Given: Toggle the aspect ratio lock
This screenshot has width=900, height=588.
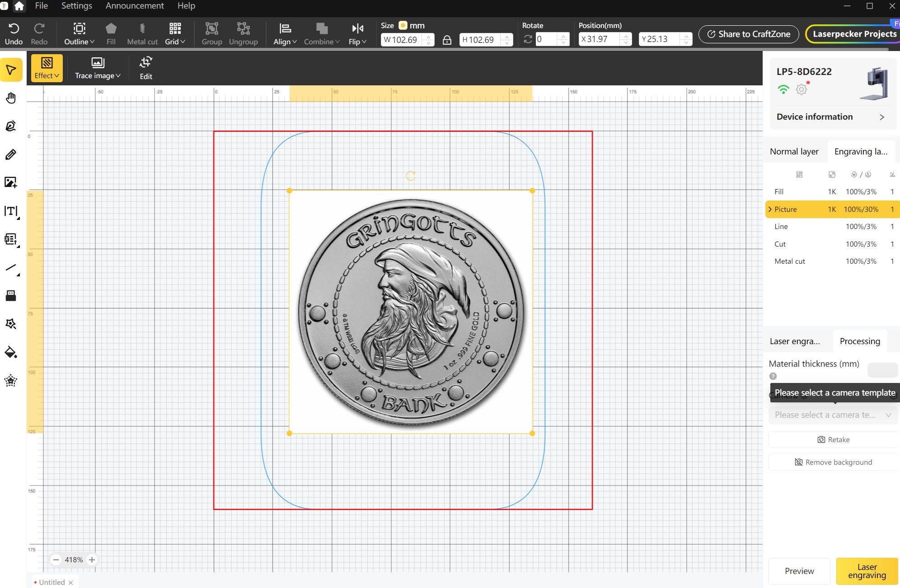Looking at the screenshot, I should coord(447,40).
